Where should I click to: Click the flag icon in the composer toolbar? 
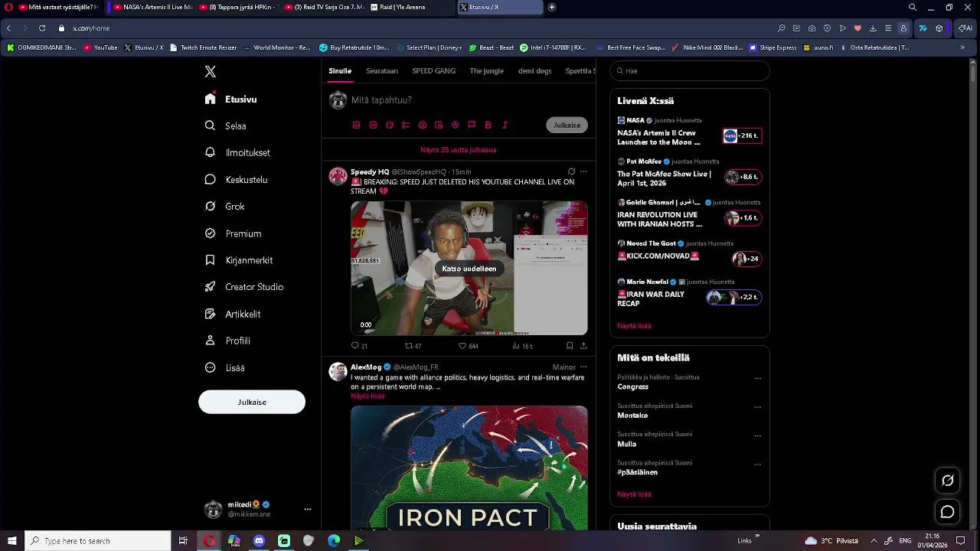coord(472,125)
